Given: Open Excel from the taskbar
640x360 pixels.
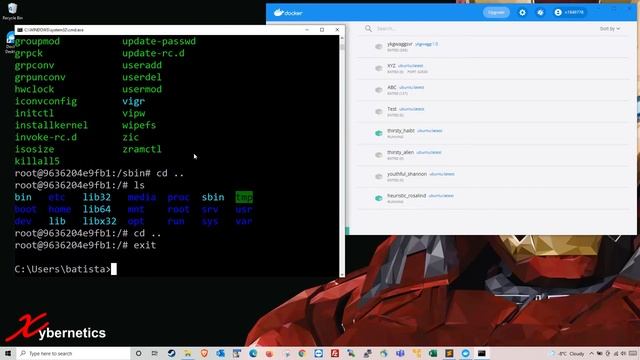Looking at the screenshot, I should (433, 353).
